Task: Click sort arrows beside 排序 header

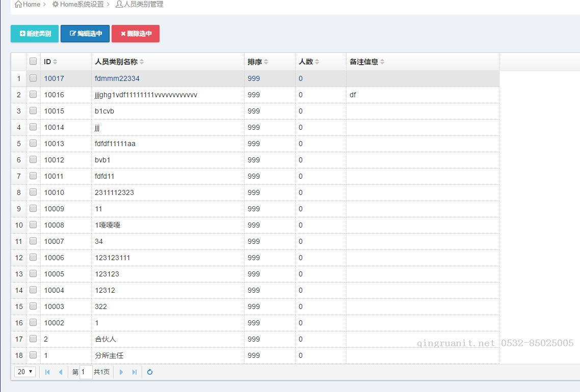Action: [x=266, y=62]
